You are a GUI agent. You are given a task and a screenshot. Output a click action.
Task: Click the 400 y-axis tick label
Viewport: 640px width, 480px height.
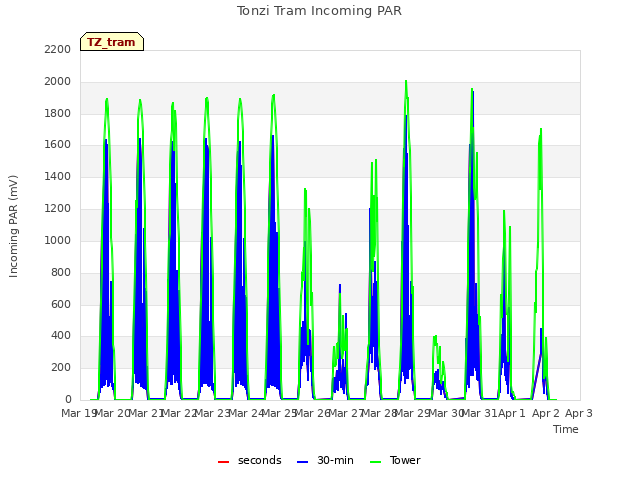(61, 336)
